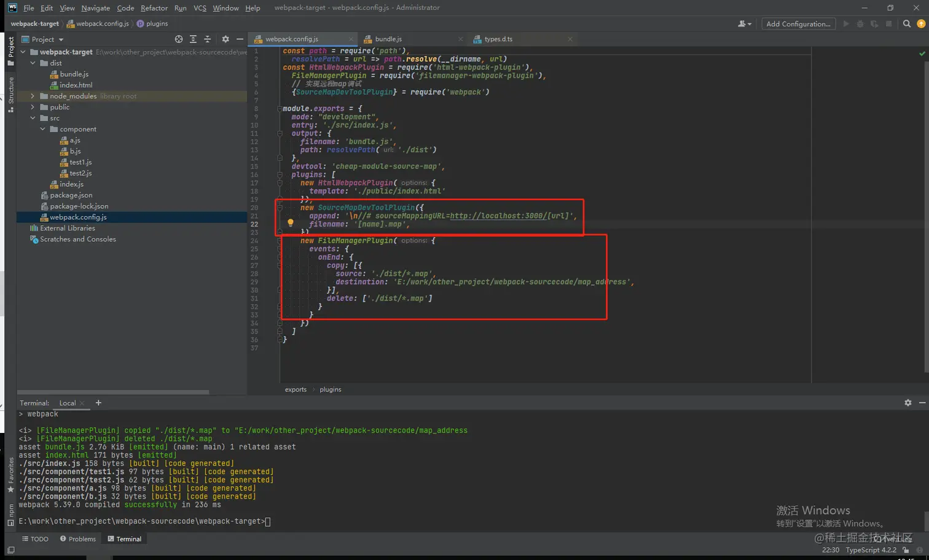Screen dimensions: 929x560
Task: Collapse the component folder
Action: click(x=43, y=130)
